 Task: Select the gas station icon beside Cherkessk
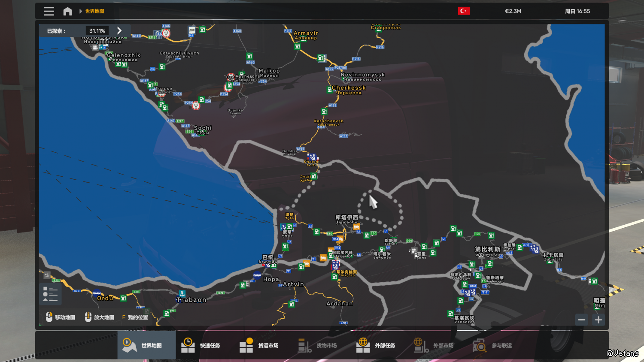coord(329,90)
